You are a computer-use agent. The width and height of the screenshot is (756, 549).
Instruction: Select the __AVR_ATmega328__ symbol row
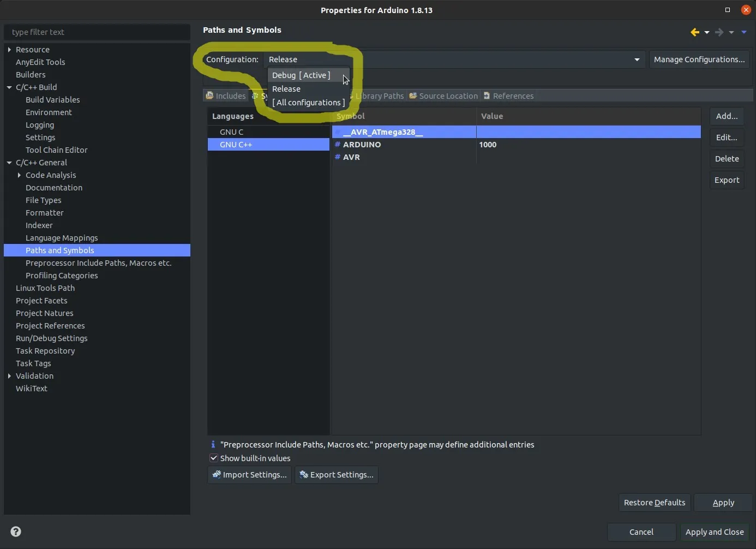(x=516, y=132)
